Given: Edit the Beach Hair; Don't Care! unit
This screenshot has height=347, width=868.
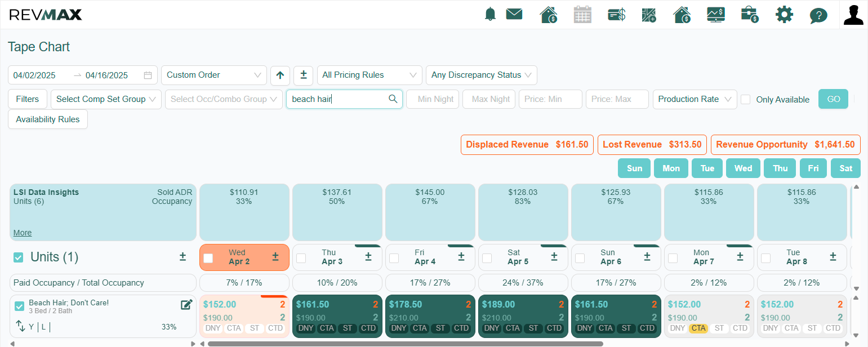Looking at the screenshot, I should 186,305.
